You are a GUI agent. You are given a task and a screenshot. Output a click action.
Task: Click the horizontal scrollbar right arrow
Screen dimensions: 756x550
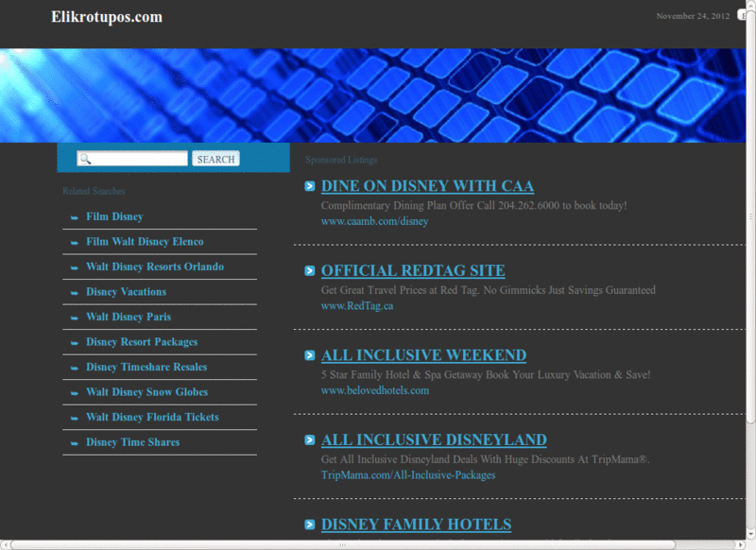pyautogui.click(x=742, y=545)
